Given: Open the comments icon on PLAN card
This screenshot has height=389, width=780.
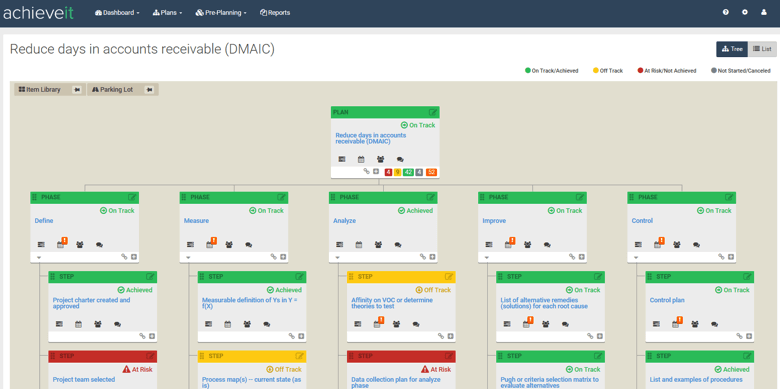Looking at the screenshot, I should pos(400,159).
